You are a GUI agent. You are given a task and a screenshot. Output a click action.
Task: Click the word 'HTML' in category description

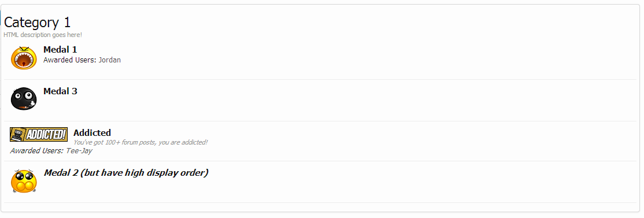(x=10, y=35)
